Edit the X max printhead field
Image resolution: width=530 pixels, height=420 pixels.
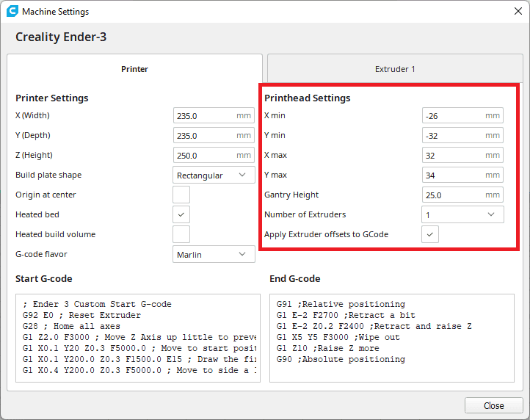[x=462, y=155]
